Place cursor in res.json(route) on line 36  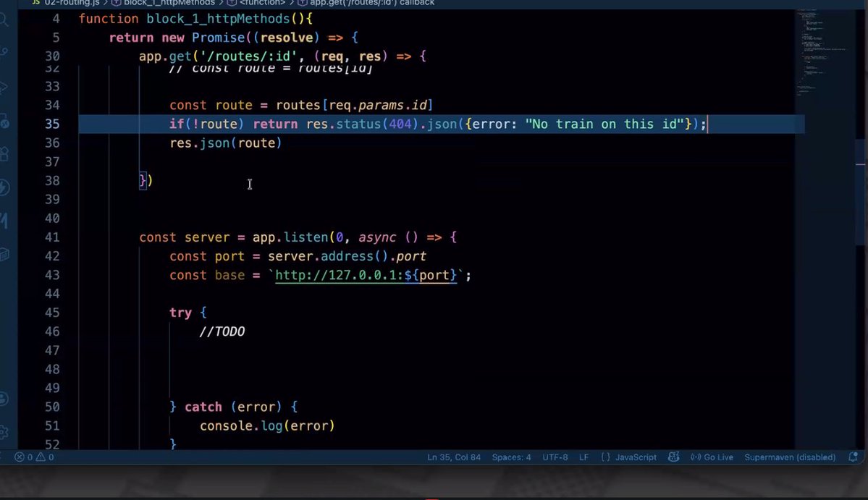(x=226, y=143)
